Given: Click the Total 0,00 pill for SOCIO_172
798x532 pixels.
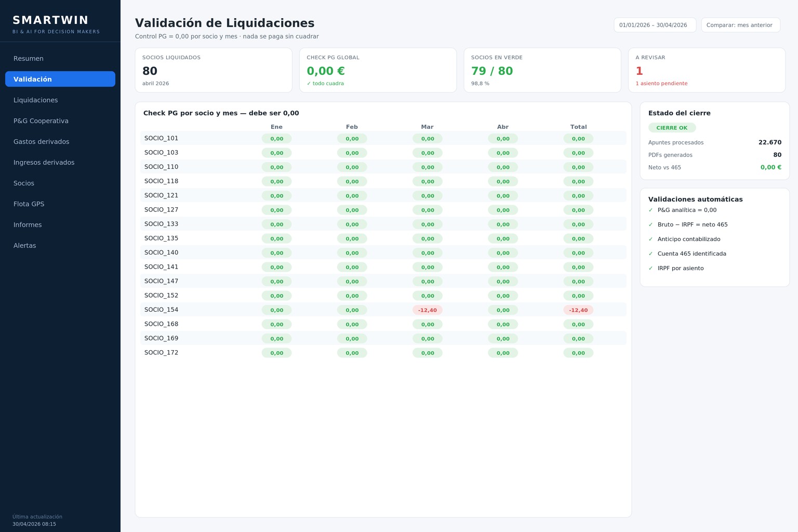Looking at the screenshot, I should point(578,353).
